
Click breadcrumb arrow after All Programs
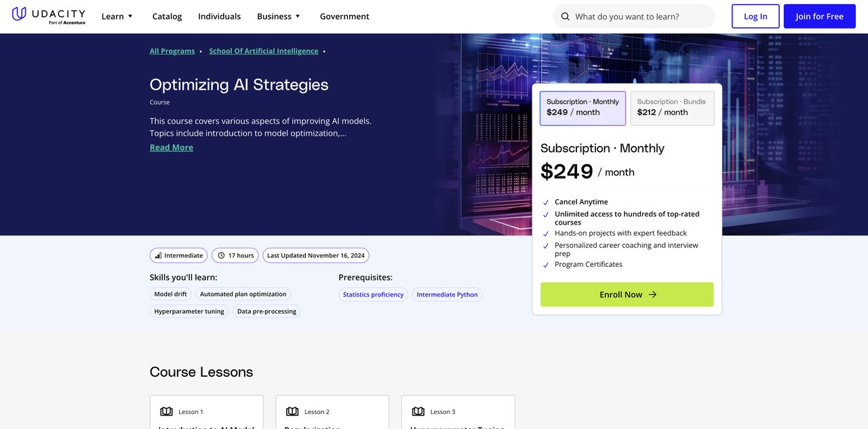201,52
